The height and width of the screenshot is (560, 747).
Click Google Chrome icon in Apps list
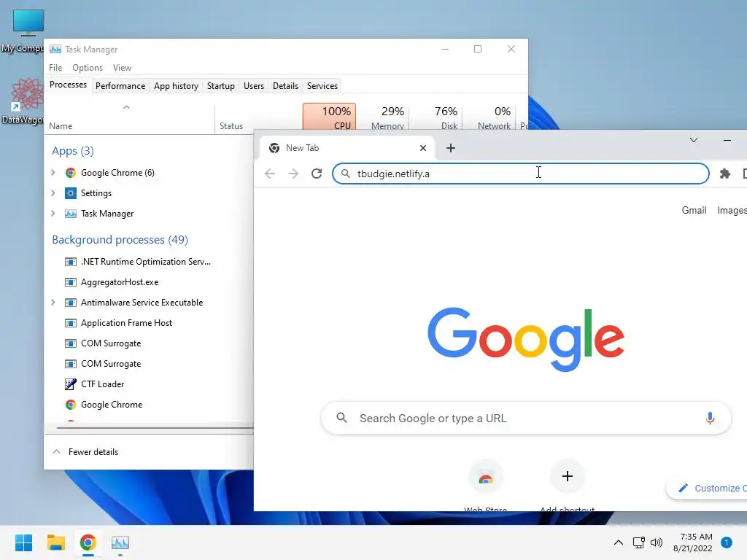(x=71, y=172)
